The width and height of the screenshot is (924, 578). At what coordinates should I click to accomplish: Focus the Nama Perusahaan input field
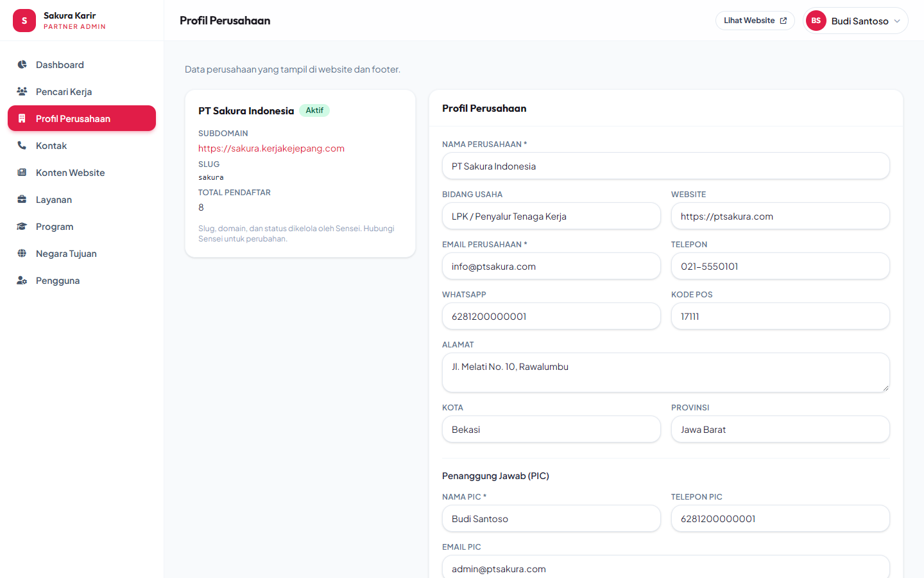click(666, 166)
